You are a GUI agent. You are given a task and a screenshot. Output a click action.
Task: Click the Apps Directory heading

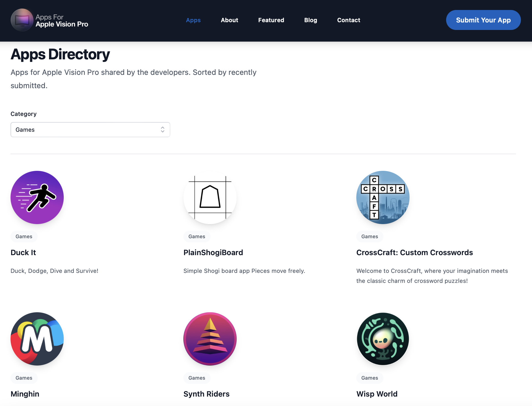(60, 54)
